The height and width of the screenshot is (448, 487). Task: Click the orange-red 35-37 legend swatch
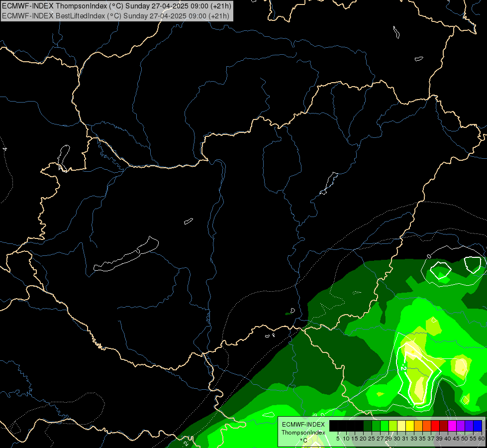427,426
